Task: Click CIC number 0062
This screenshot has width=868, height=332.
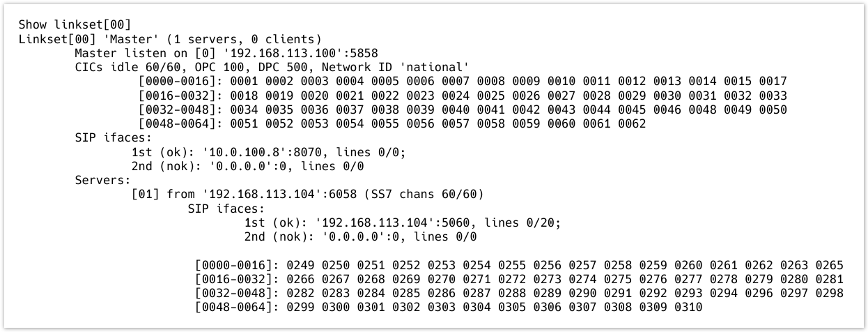Action: click(632, 123)
